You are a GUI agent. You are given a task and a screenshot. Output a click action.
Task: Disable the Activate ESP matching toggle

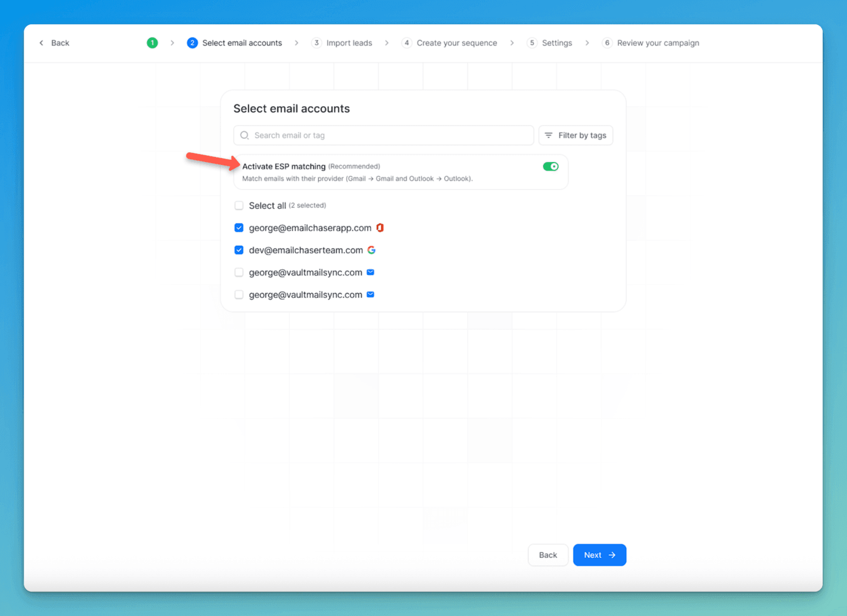click(x=550, y=166)
